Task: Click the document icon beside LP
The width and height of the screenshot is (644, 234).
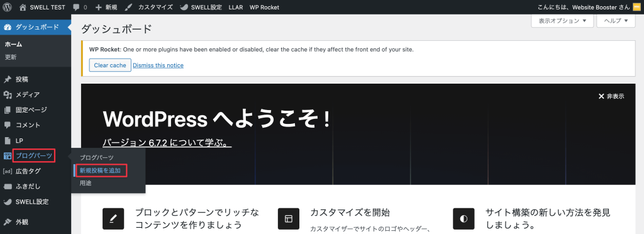Action: click(8, 140)
